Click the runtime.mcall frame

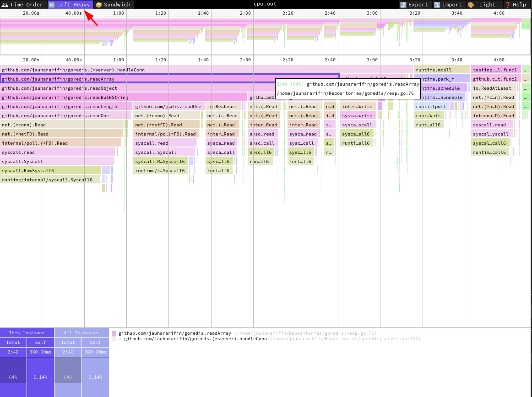441,70
